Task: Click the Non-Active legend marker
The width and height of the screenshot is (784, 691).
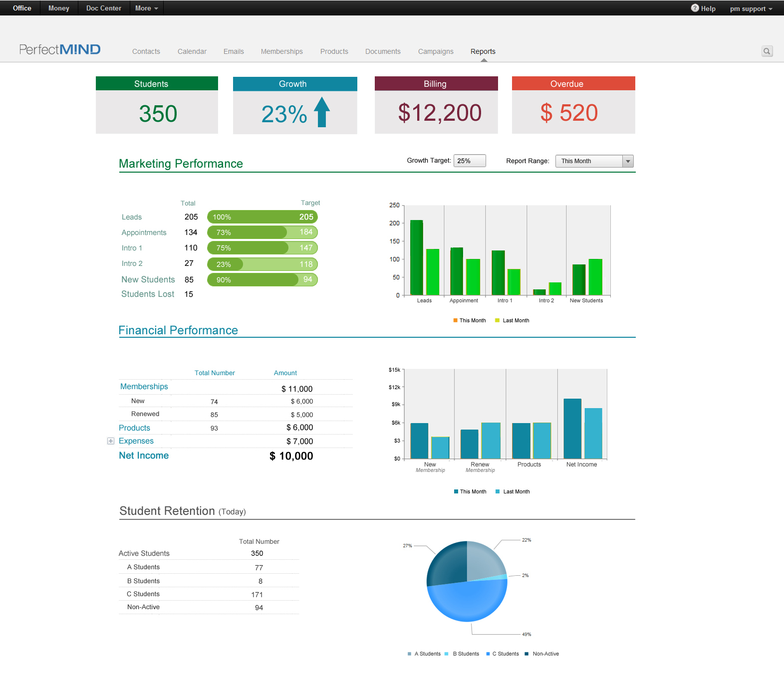Action: coord(526,654)
